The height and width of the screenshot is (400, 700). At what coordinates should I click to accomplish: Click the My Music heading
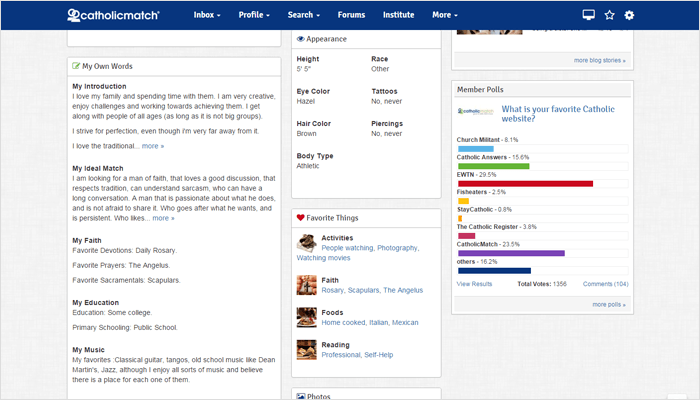[x=88, y=350]
